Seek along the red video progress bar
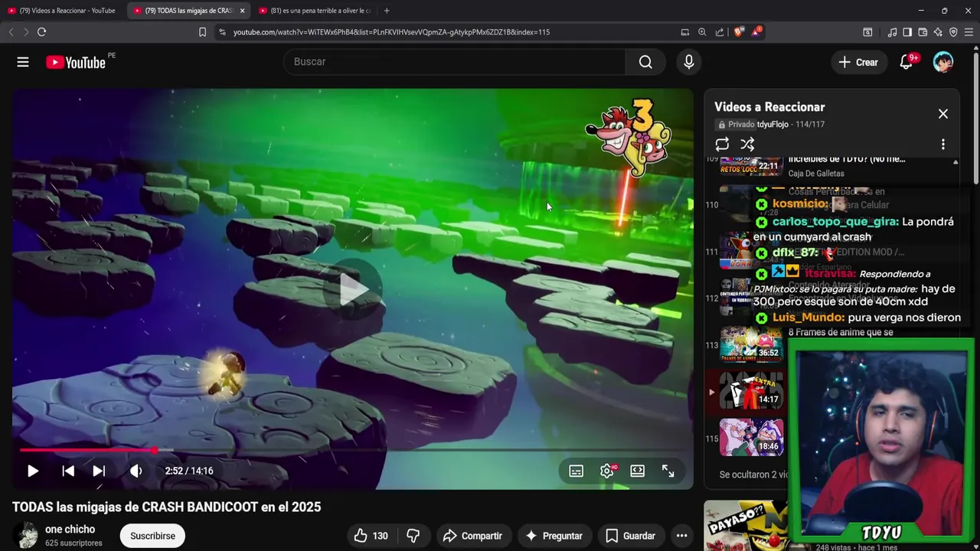This screenshot has width=980, height=551. click(x=352, y=450)
